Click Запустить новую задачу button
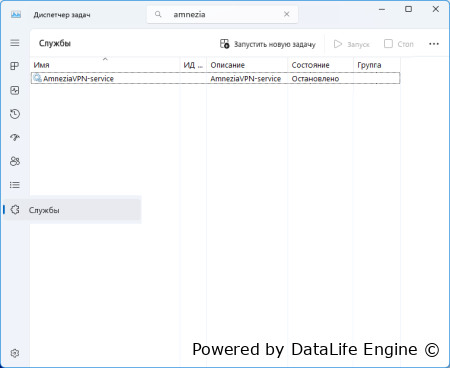The image size is (450, 368). (x=268, y=44)
